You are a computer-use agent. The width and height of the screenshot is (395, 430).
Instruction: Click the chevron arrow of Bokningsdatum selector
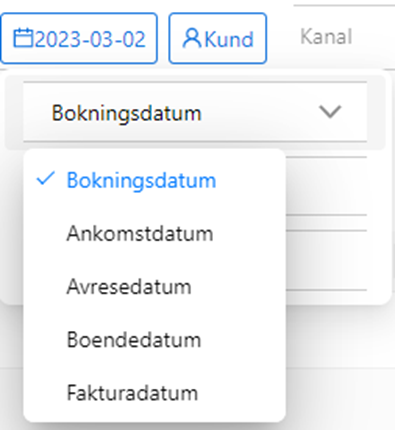point(330,112)
